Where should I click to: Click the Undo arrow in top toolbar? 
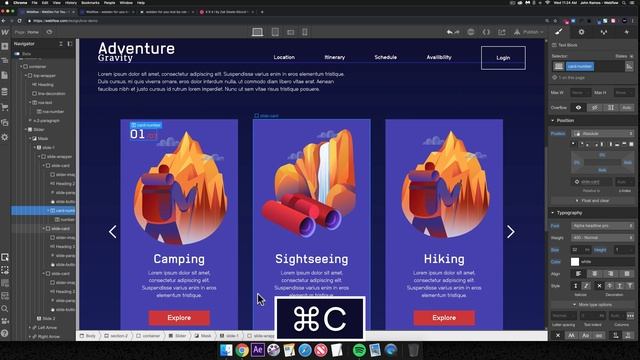pos(449,32)
